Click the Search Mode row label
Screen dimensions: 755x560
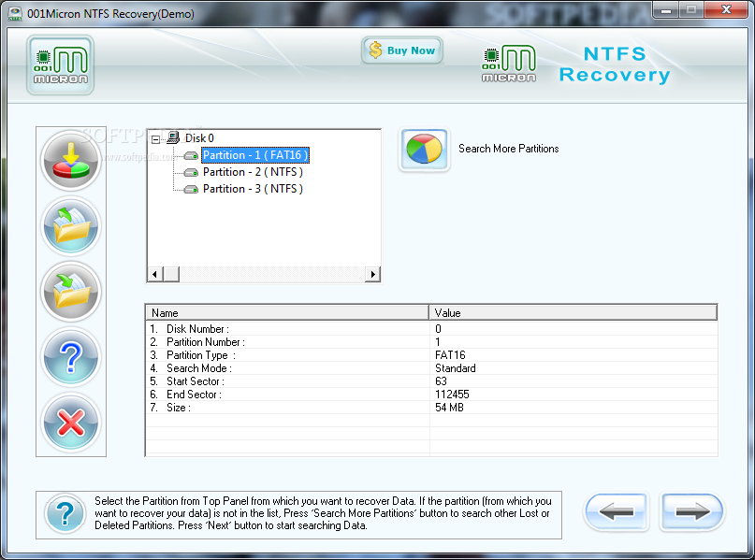pos(199,368)
